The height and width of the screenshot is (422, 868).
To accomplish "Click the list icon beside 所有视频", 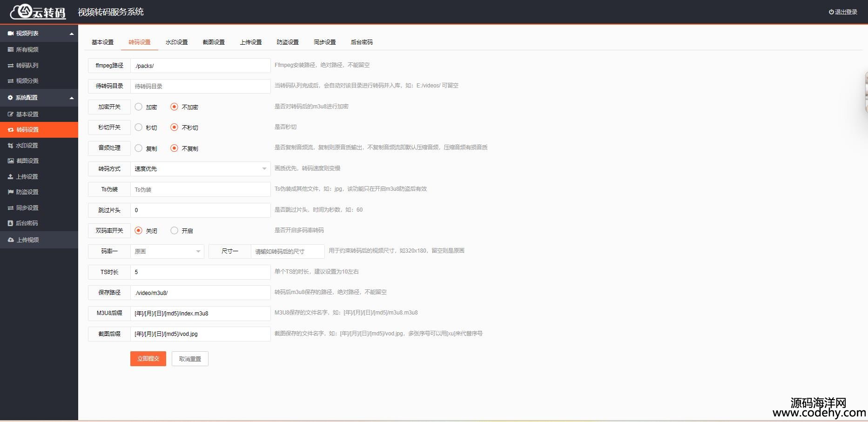I will [x=10, y=50].
